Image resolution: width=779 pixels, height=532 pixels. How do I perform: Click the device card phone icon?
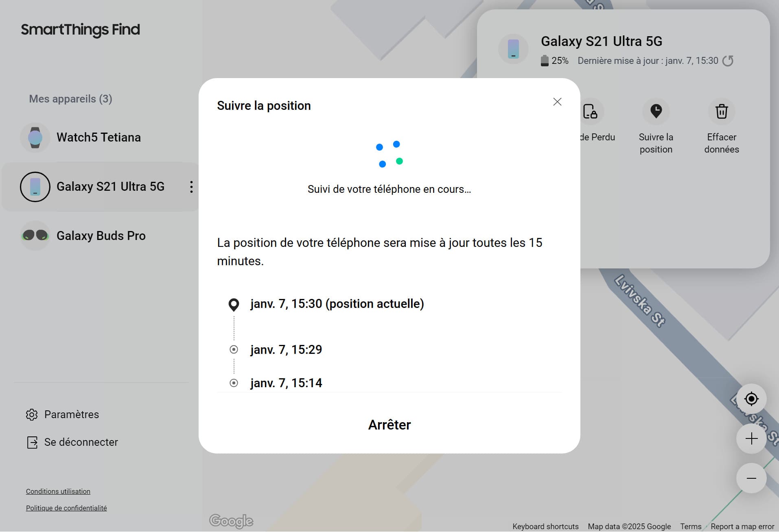coord(513,49)
